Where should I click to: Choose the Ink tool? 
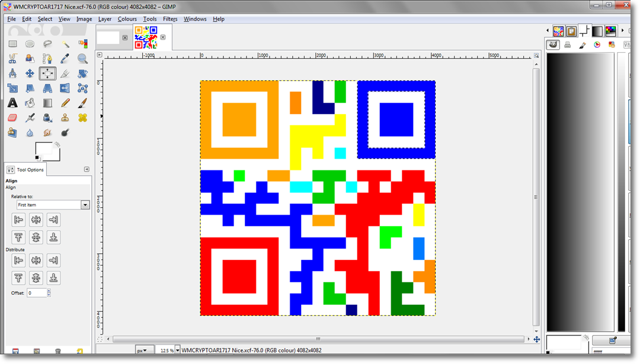coord(47,118)
